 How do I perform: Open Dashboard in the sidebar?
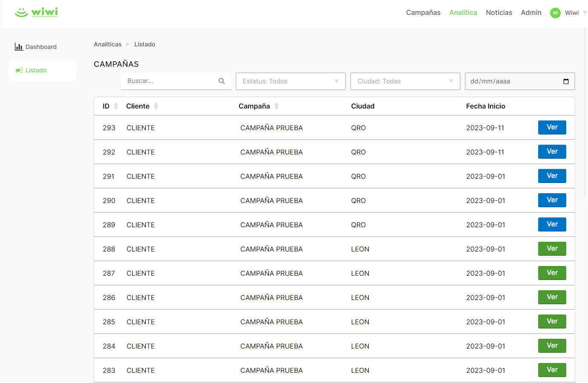pyautogui.click(x=36, y=47)
